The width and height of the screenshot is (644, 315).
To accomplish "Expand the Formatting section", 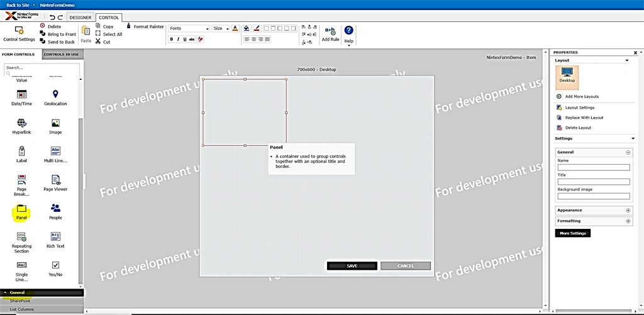I will pos(628,221).
